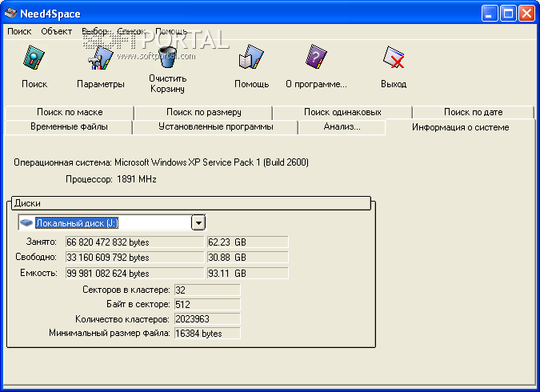Open Параметры tools icon
540x392 pixels.
click(x=100, y=58)
